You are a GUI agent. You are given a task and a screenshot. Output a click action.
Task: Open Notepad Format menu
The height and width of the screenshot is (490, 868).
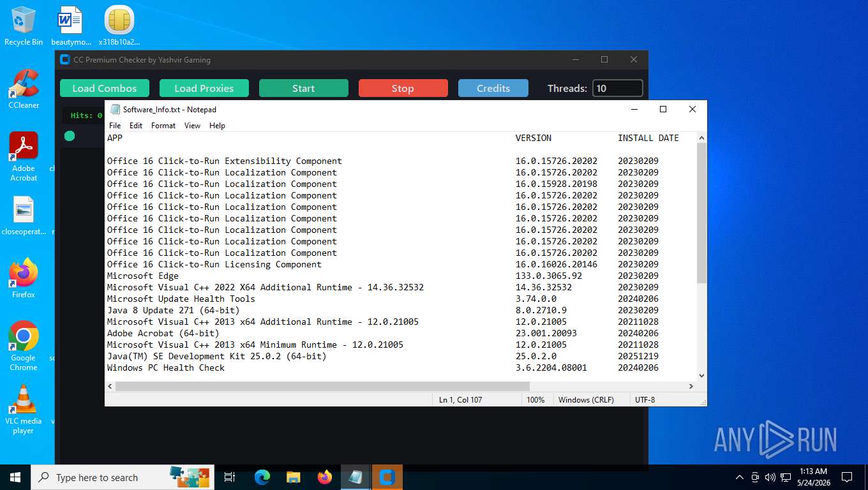click(163, 126)
